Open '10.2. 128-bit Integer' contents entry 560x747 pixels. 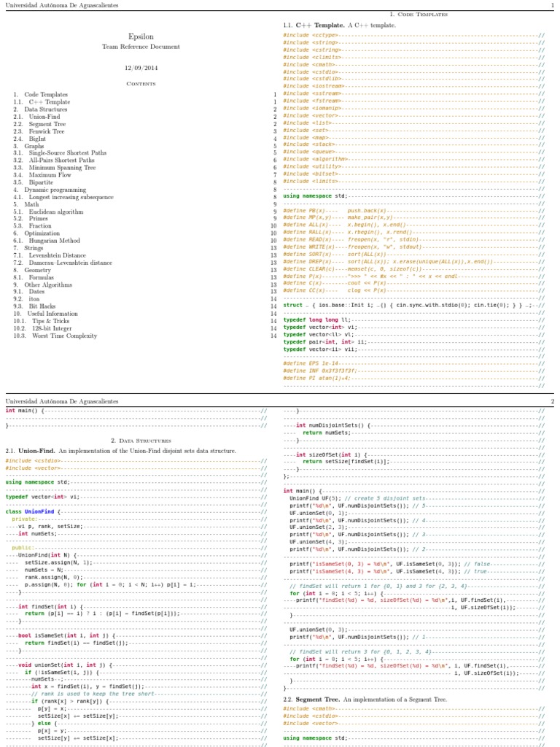coord(43,328)
